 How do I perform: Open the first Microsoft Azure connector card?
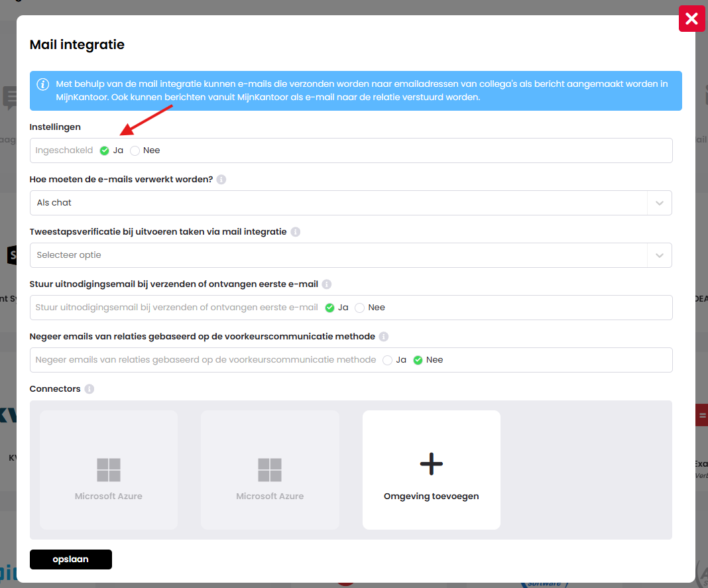pyautogui.click(x=108, y=470)
